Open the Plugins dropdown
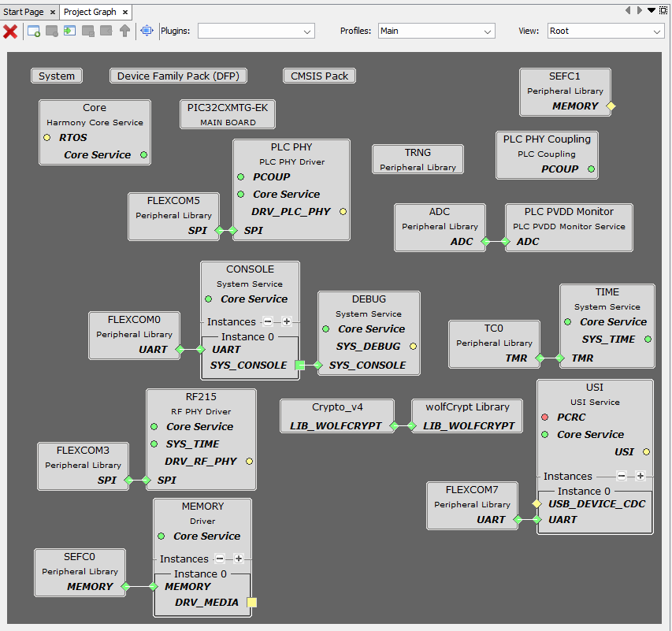 click(x=256, y=32)
